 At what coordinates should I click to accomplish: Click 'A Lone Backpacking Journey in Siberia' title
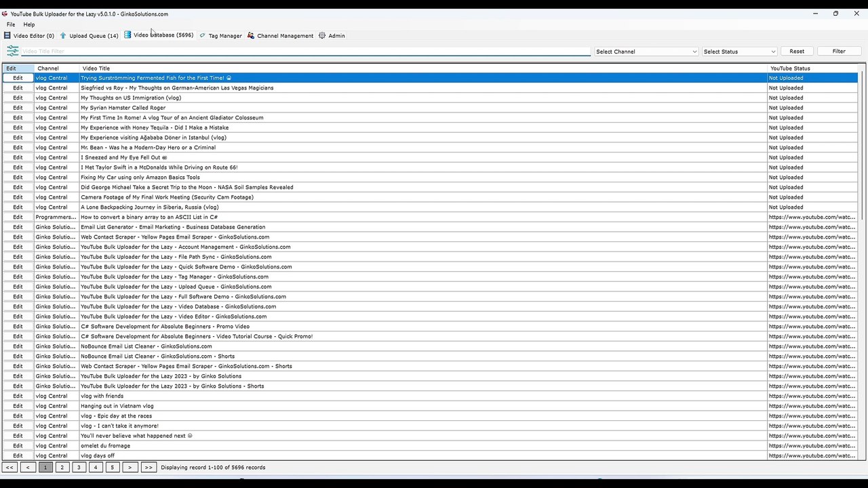coord(149,207)
